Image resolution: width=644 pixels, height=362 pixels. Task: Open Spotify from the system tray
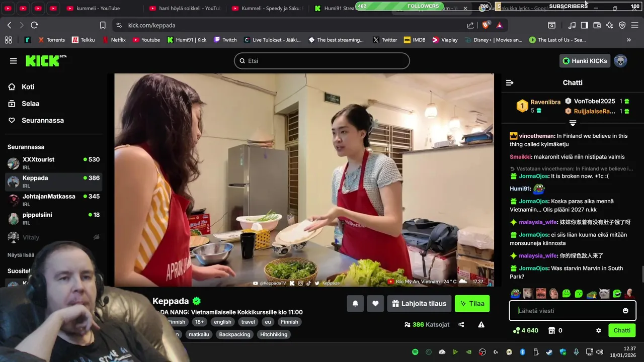coord(415,352)
